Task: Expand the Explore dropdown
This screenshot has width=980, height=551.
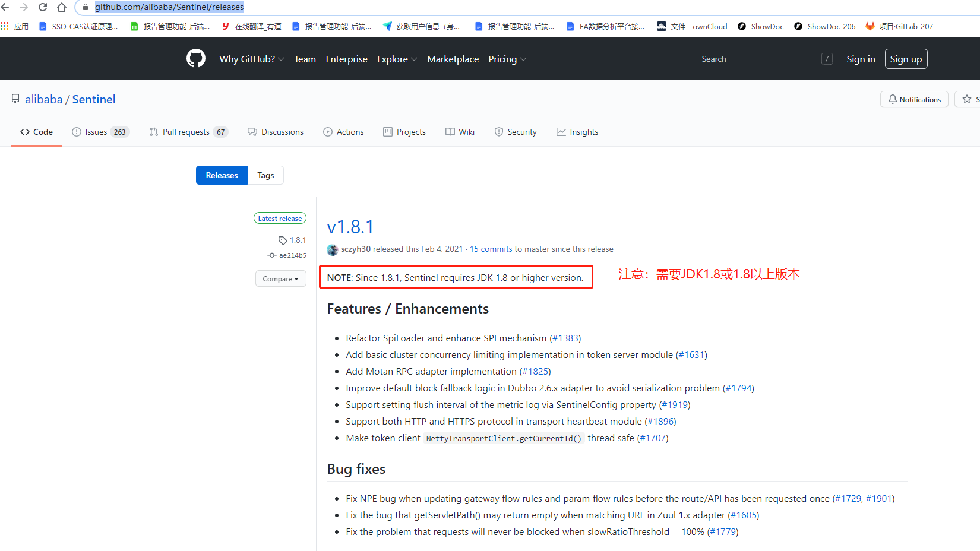Action: coord(397,59)
